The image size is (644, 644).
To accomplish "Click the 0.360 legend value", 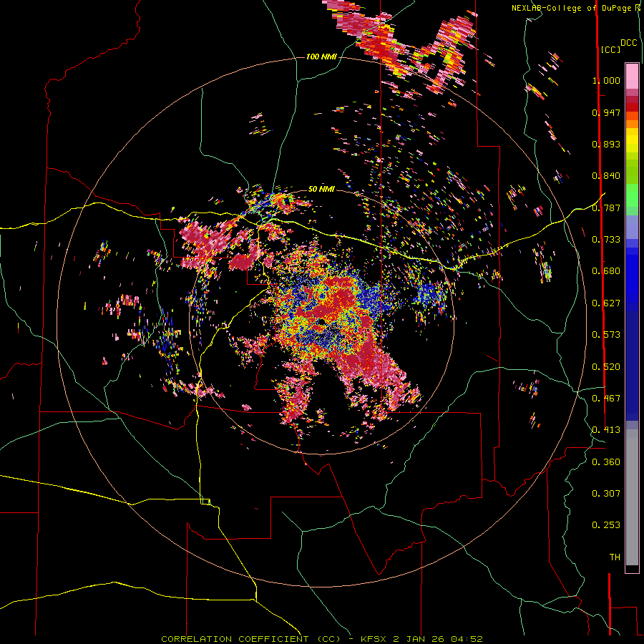I will point(606,462).
